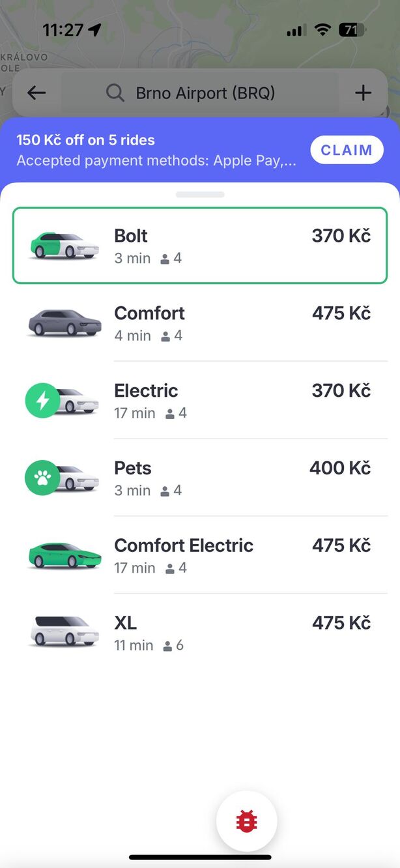The width and height of the screenshot is (400, 868).
Task: Navigate back using the arrow icon
Action: (36, 93)
